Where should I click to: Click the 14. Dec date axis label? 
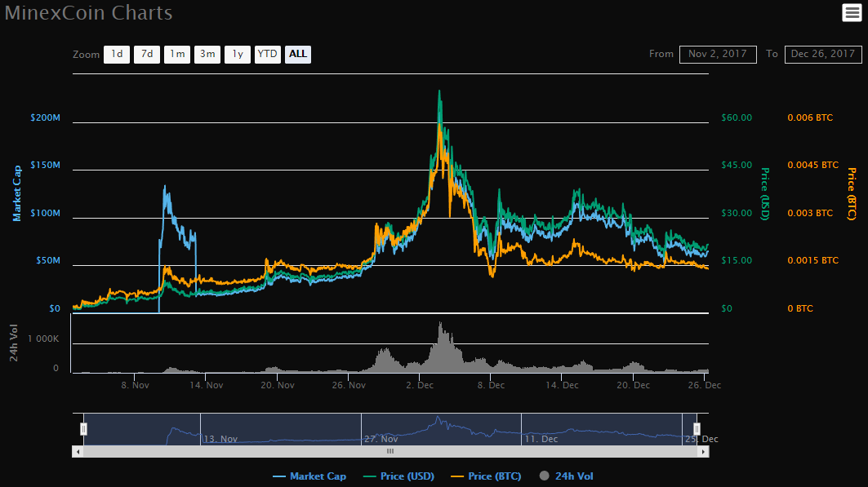tap(562, 385)
